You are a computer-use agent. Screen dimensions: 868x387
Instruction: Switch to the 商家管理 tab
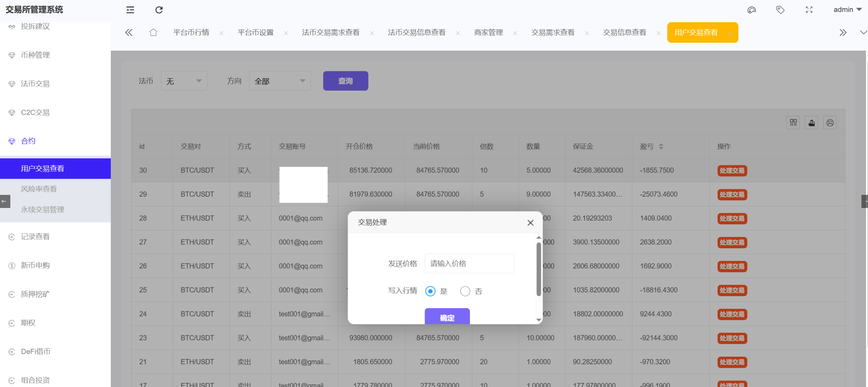tap(488, 32)
